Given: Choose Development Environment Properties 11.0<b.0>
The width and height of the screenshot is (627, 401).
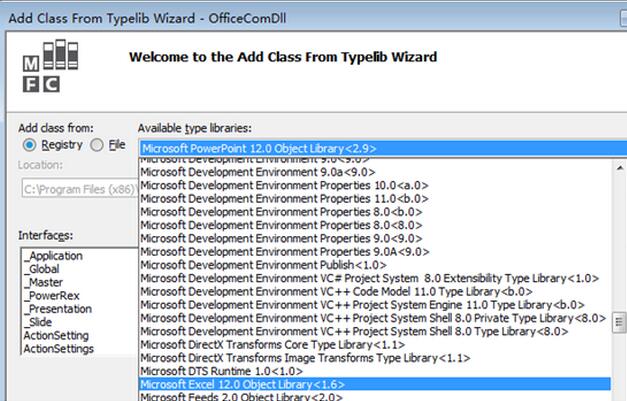Looking at the screenshot, I should [x=375, y=198].
